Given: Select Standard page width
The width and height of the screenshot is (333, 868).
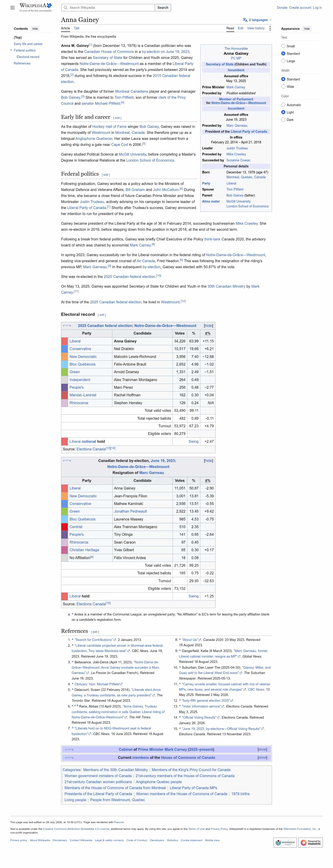Looking at the screenshot, I should click(x=283, y=79).
